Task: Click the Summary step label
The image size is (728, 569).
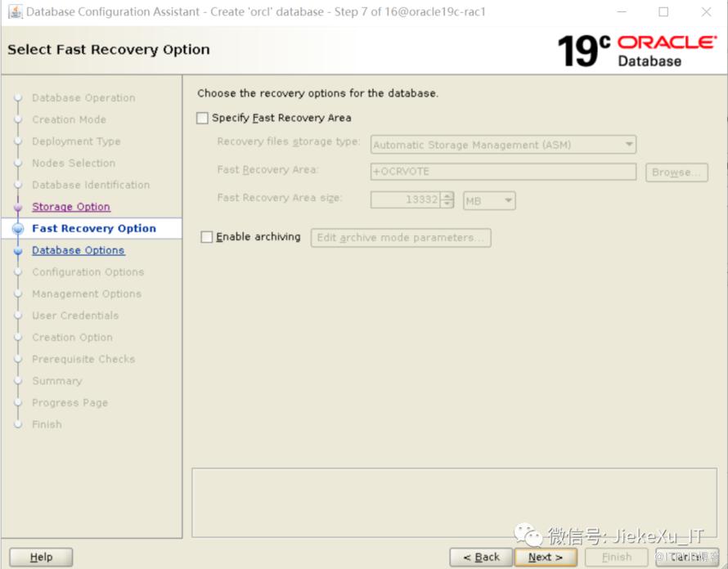Action: tap(57, 381)
